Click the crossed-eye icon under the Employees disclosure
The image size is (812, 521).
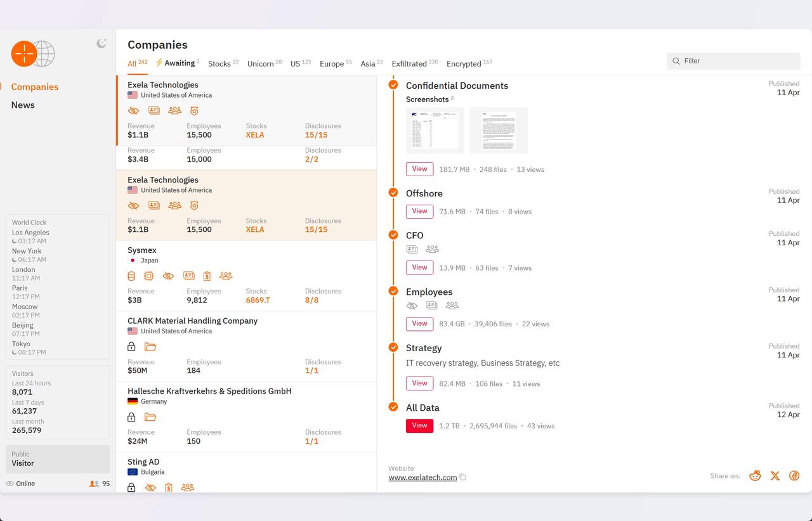412,306
